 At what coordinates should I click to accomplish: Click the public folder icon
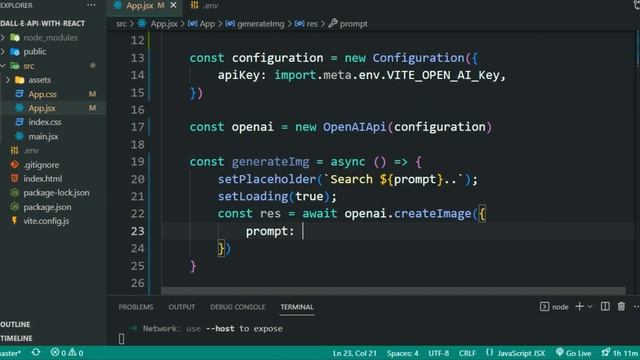pos(15,51)
